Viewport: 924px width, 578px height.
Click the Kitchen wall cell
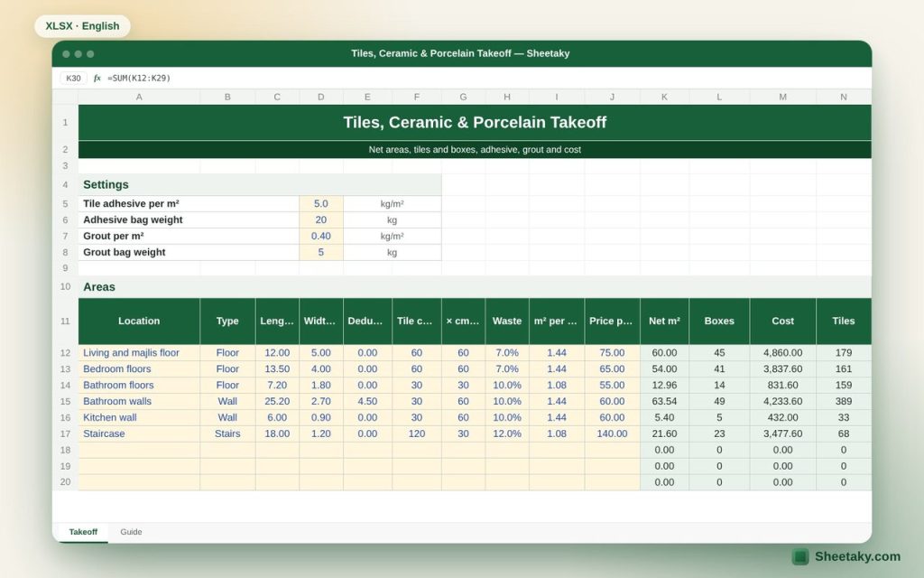coord(139,417)
